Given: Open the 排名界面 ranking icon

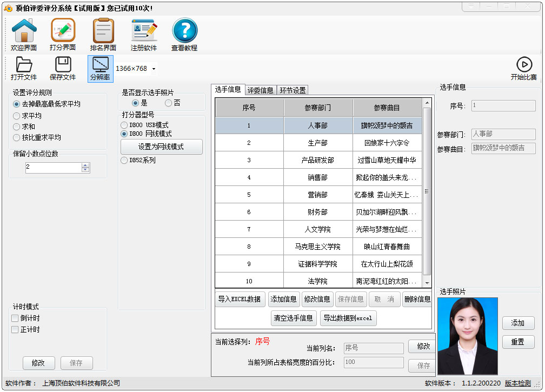Looking at the screenshot, I should (x=103, y=35).
